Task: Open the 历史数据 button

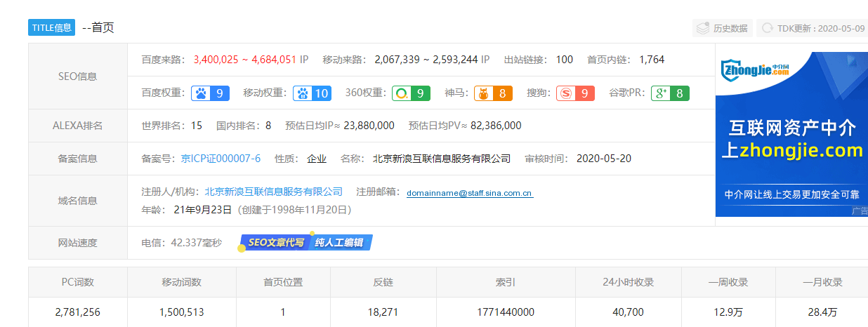Action: point(722,28)
